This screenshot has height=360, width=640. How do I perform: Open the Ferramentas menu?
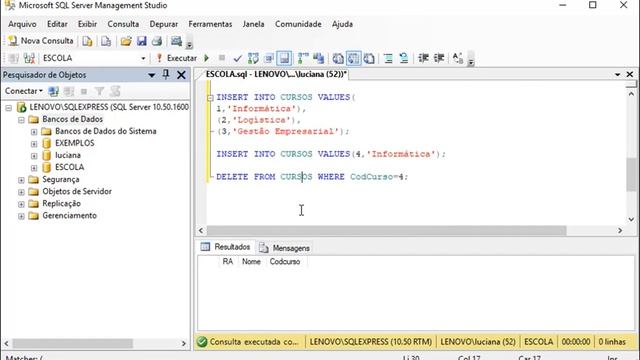(210, 24)
